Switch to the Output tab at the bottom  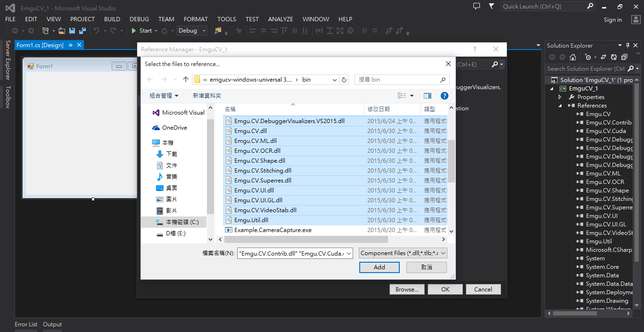[52, 324]
